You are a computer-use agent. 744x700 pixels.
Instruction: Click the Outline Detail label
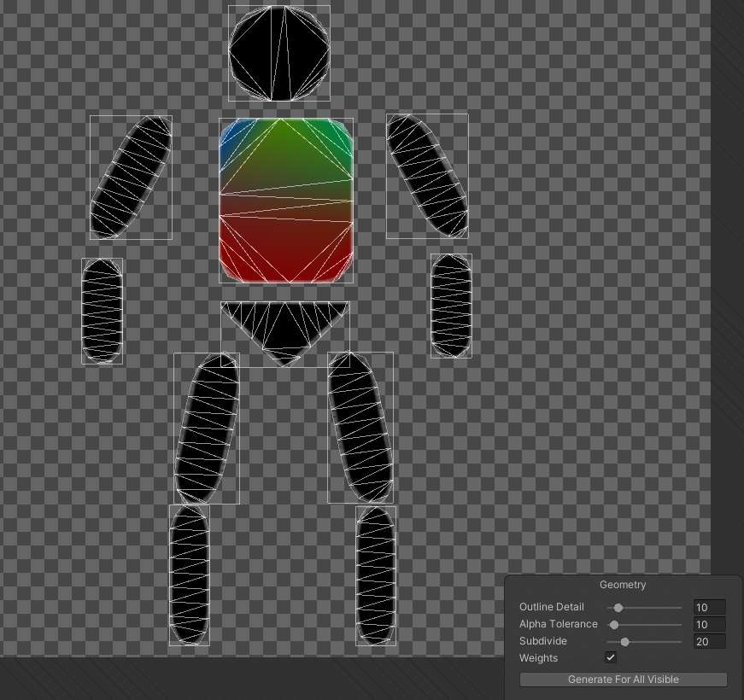(x=551, y=607)
